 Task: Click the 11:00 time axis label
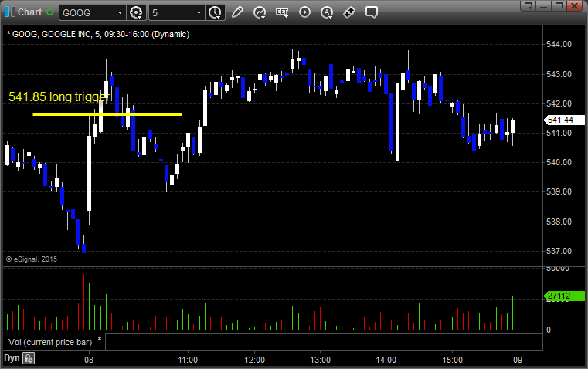(188, 360)
